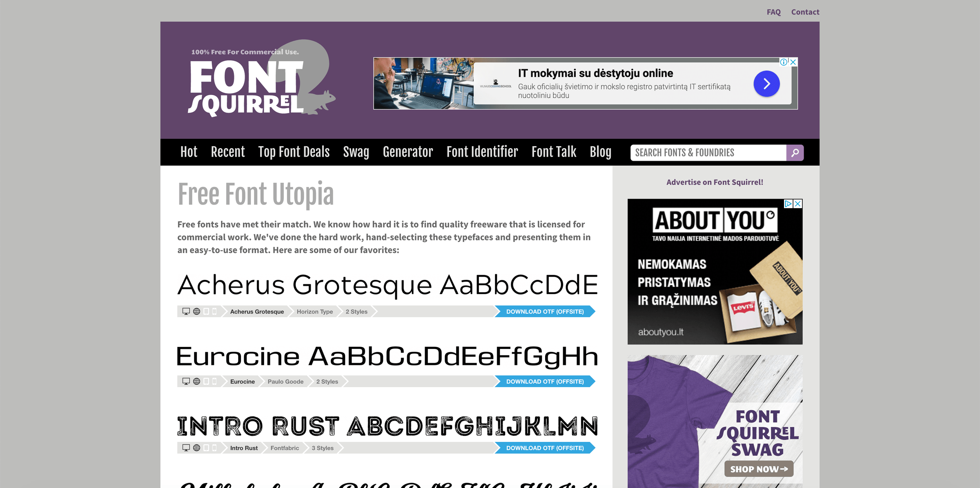Click the Free Font Utopia heading
This screenshot has width=980, height=488.
click(256, 194)
